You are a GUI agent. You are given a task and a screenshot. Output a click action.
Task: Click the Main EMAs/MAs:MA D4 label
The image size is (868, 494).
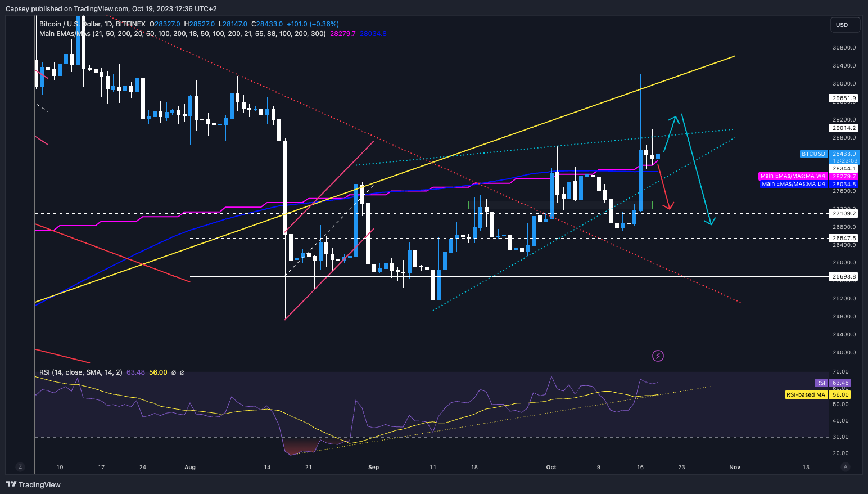[793, 184]
